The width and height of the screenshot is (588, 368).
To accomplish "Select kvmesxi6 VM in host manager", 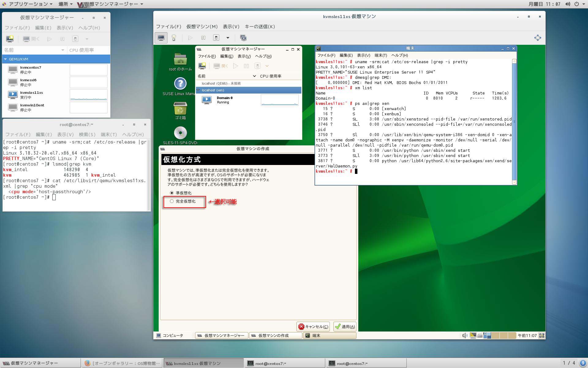I will point(56,82).
